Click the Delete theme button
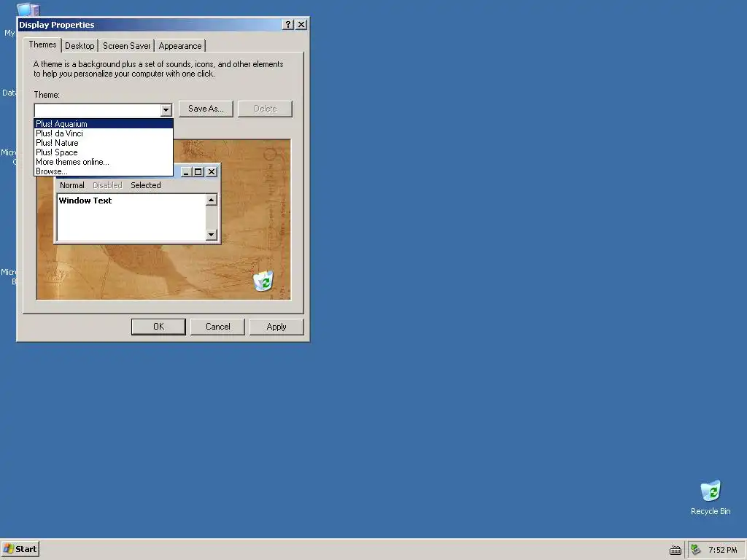This screenshot has height=560, width=747. click(x=266, y=109)
